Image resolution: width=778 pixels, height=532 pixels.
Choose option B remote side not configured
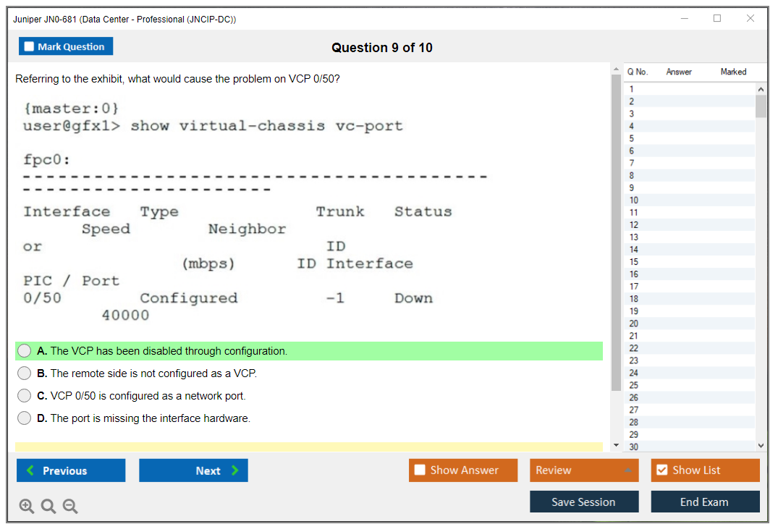25,373
